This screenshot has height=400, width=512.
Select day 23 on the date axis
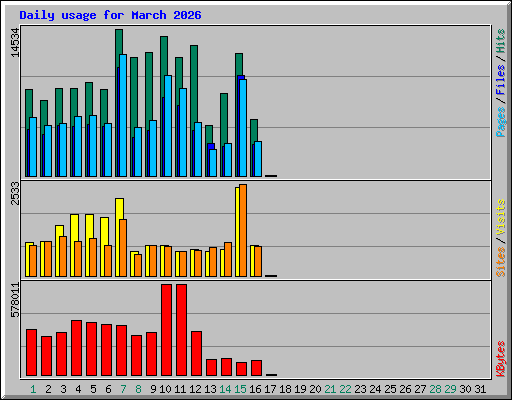pos(360,389)
